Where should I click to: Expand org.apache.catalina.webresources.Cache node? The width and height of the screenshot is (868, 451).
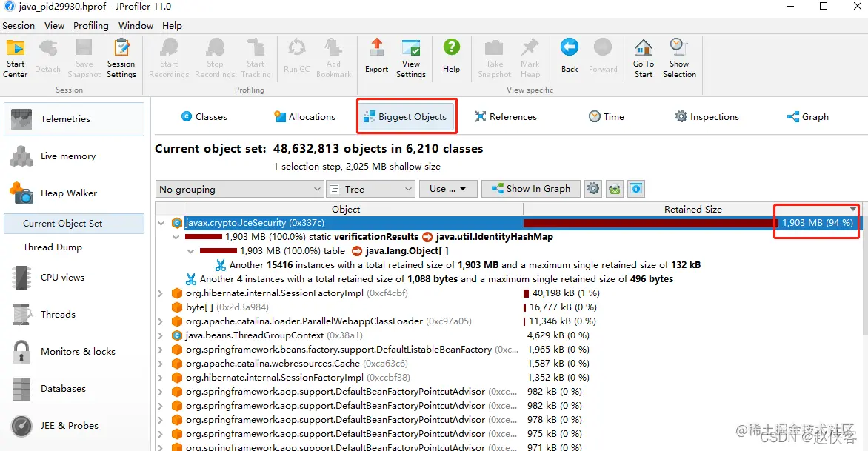coord(161,364)
